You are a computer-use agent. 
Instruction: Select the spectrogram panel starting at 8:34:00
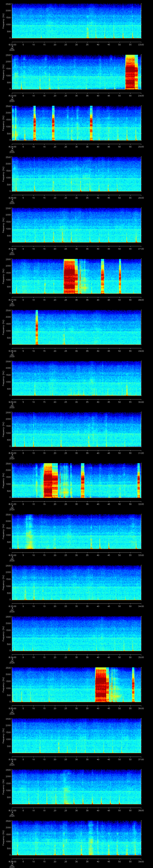(x=76, y=633)
